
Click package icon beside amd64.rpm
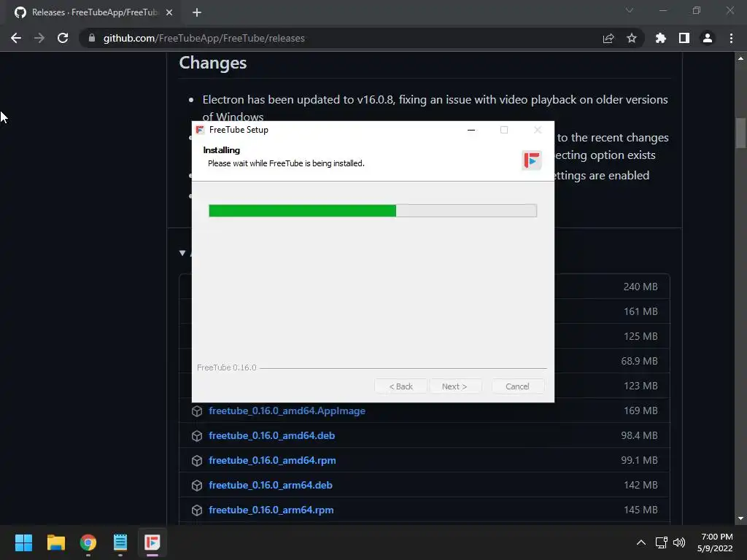point(197,461)
